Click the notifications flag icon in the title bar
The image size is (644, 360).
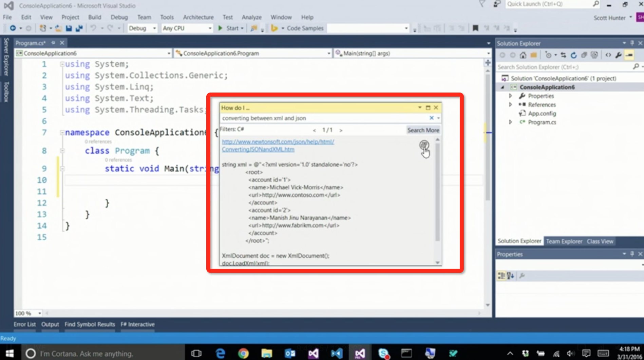pos(482,4)
